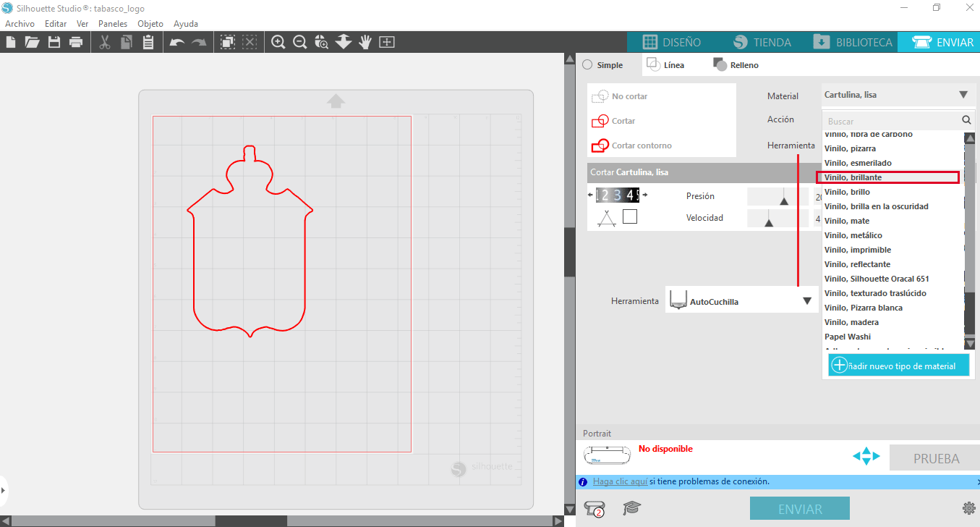Switch to the DISEÑO tab
The height and width of the screenshot is (527, 980).
pyautogui.click(x=671, y=42)
